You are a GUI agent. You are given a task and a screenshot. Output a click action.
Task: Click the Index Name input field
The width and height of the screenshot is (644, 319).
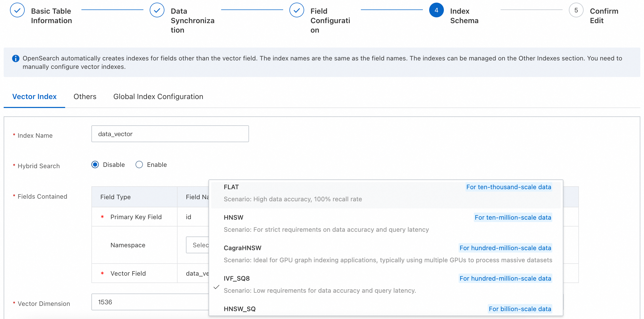coord(170,134)
